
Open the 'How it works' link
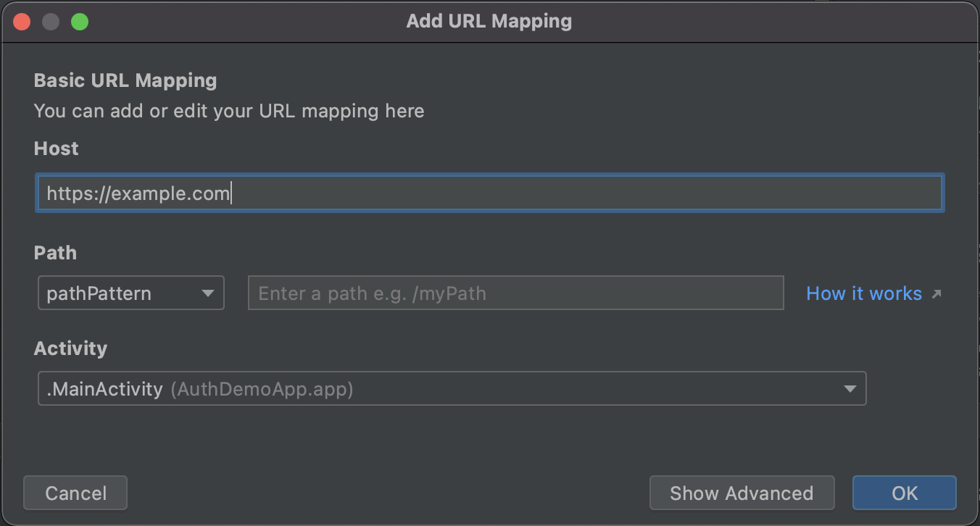click(864, 293)
